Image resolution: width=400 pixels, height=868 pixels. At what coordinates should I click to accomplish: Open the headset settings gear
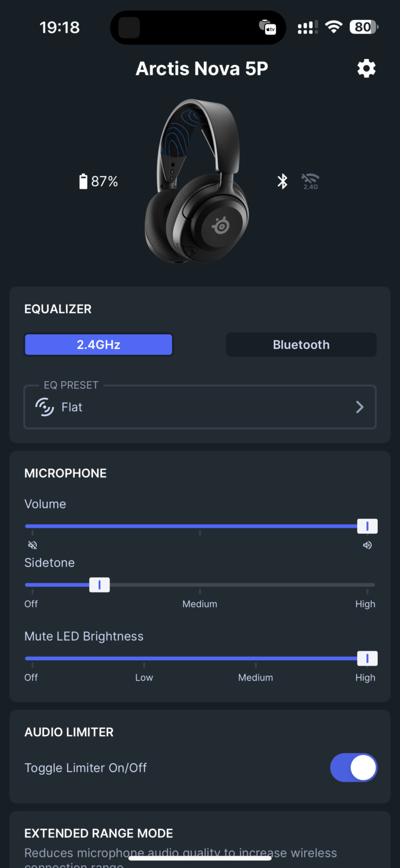(x=366, y=68)
